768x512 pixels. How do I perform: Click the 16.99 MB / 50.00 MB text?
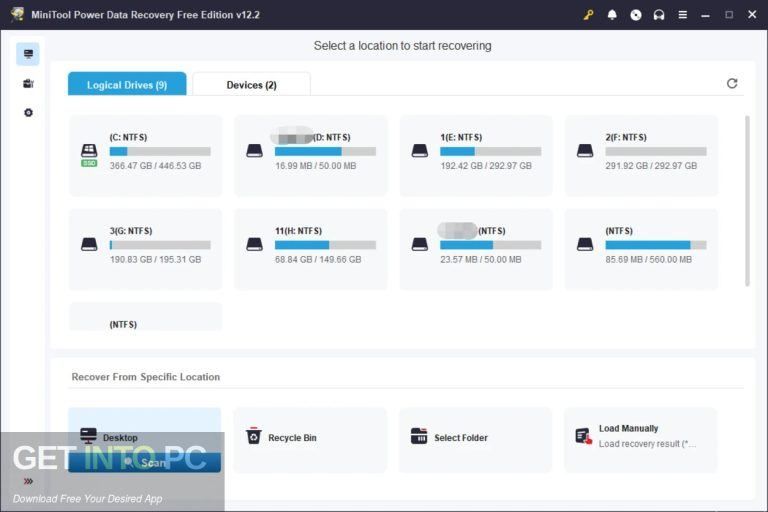click(315, 166)
